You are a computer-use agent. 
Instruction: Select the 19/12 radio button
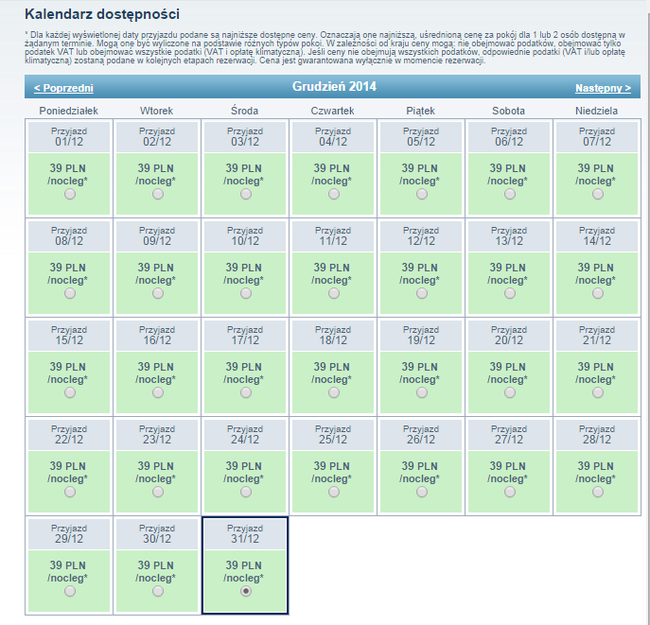click(x=422, y=392)
